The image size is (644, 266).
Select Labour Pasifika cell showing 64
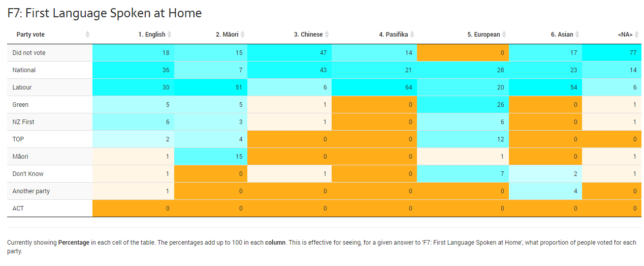pos(374,87)
